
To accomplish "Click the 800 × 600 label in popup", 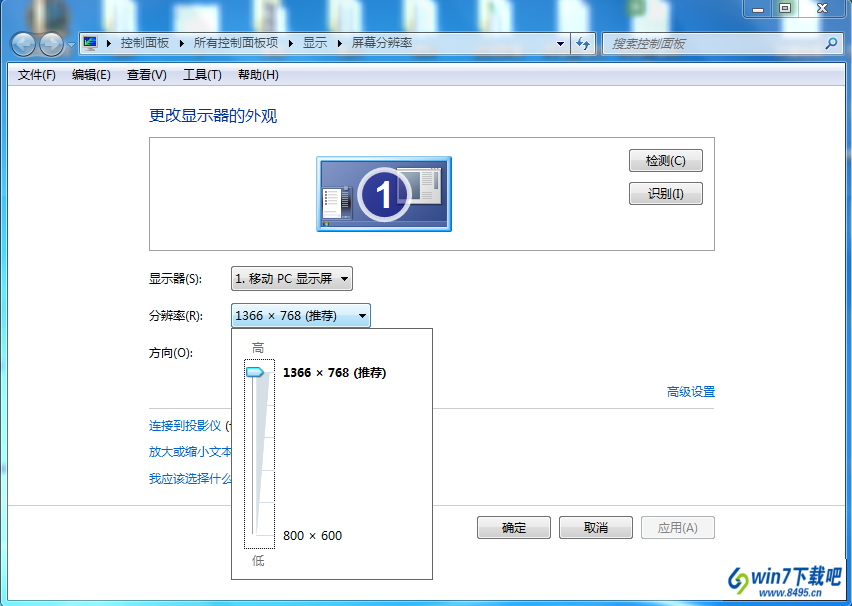I will tap(312, 536).
